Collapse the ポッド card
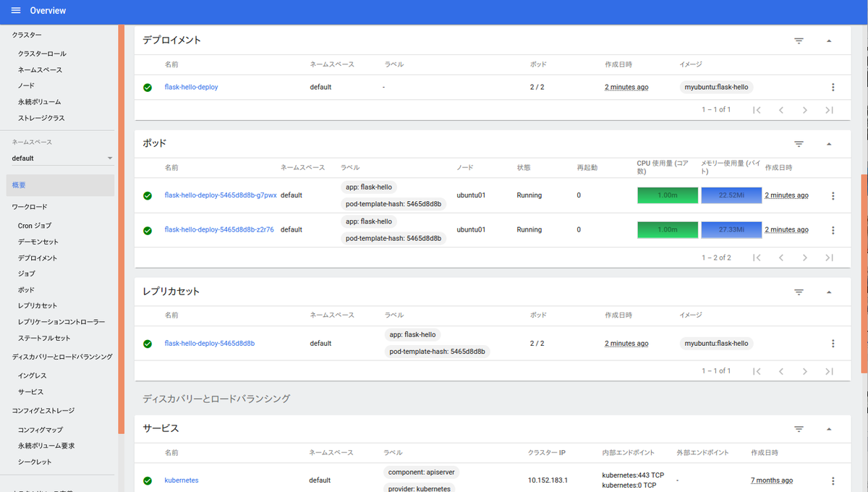Screen dimensions: 868x492 (829, 144)
